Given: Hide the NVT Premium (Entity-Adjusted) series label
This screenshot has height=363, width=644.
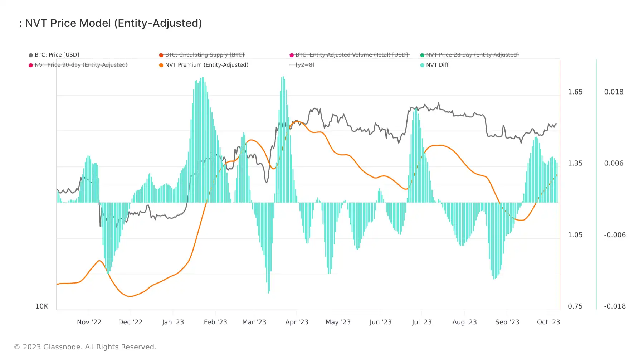Looking at the screenshot, I should [206, 65].
